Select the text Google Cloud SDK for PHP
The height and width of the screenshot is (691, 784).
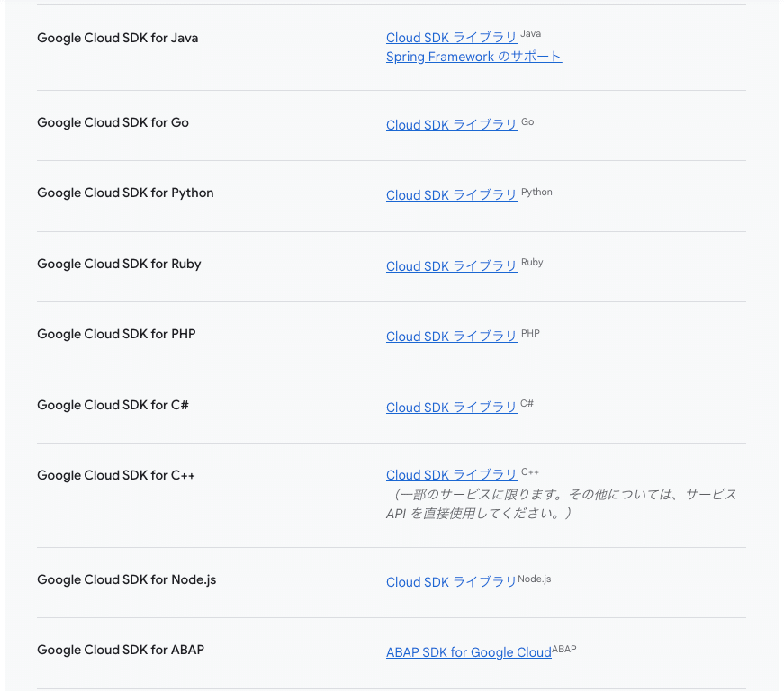point(116,335)
